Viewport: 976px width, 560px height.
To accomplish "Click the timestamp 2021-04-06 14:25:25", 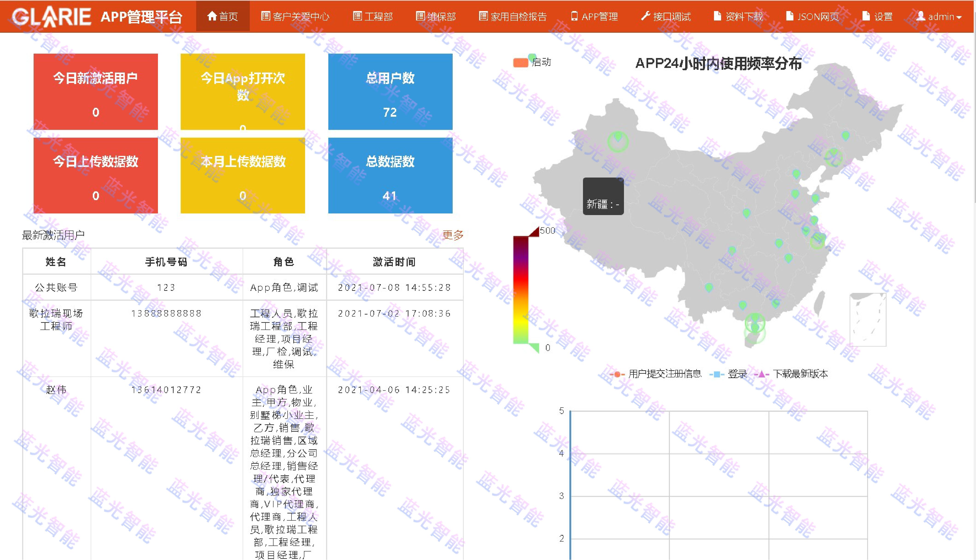I will click(395, 390).
